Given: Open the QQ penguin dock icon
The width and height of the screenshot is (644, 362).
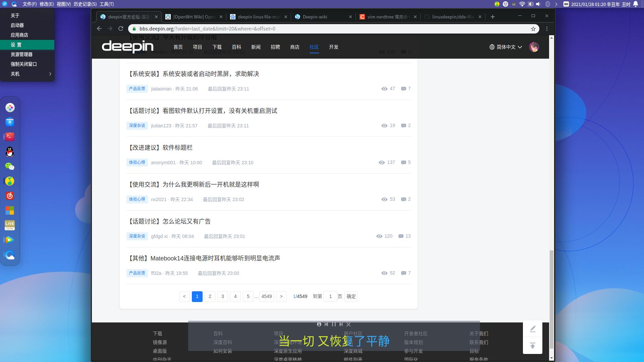Looking at the screenshot, I should [10, 152].
